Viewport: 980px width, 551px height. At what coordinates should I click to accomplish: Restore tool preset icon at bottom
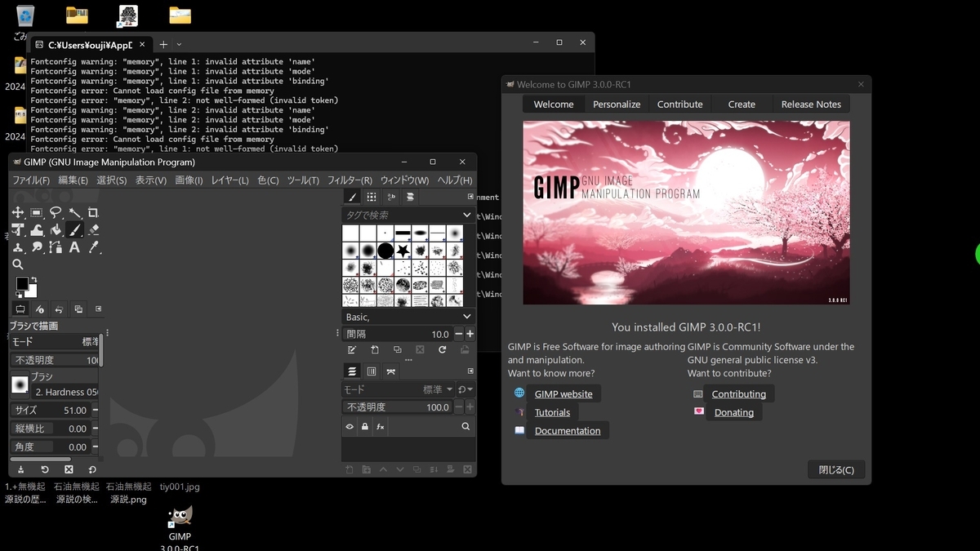[45, 469]
